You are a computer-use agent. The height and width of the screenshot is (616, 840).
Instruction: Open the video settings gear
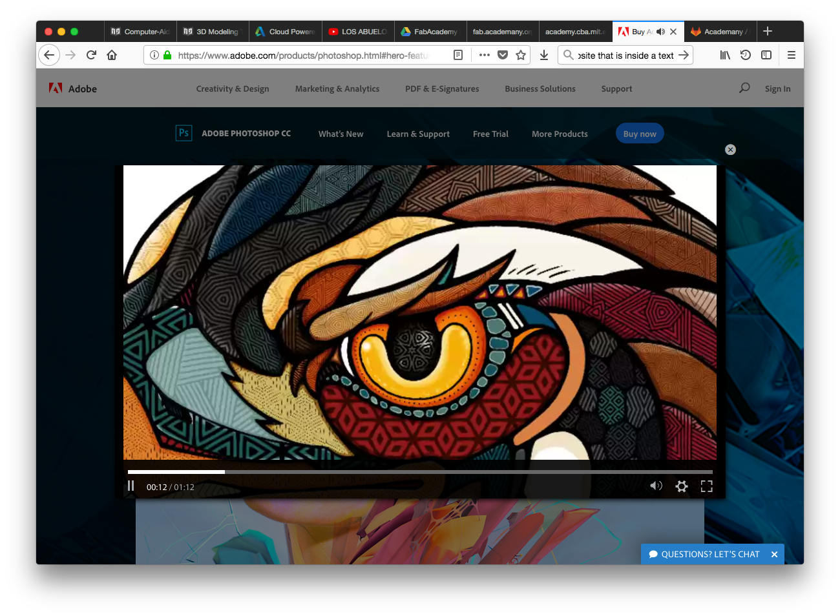(682, 486)
